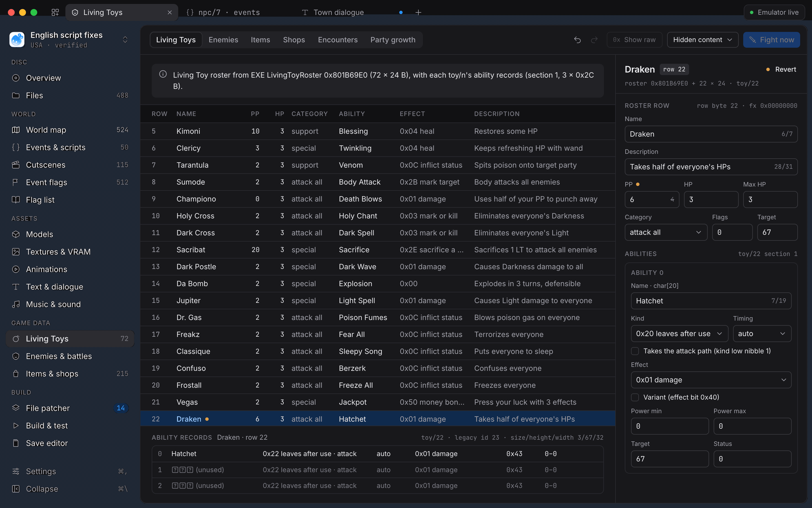Toggle 'Variant (effect bit 0x40)' checkbox
The image size is (812, 508).
[x=635, y=397]
